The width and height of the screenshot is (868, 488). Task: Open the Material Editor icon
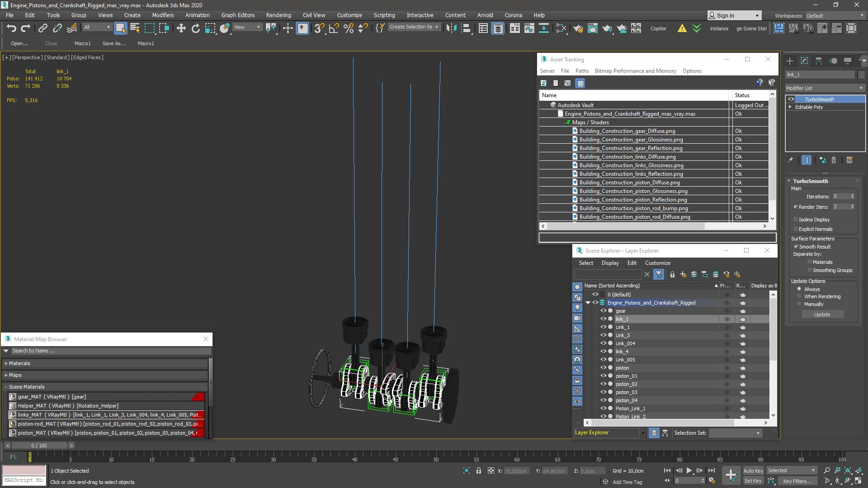point(561,28)
